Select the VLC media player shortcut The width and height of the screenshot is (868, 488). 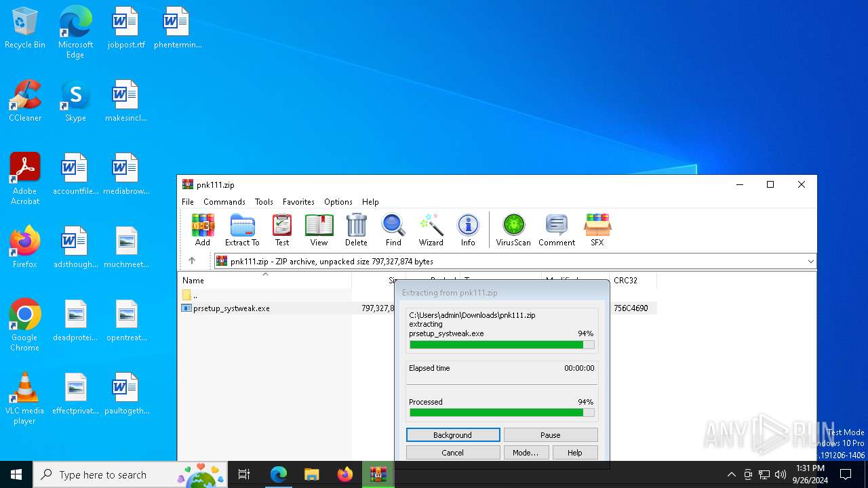(25, 399)
